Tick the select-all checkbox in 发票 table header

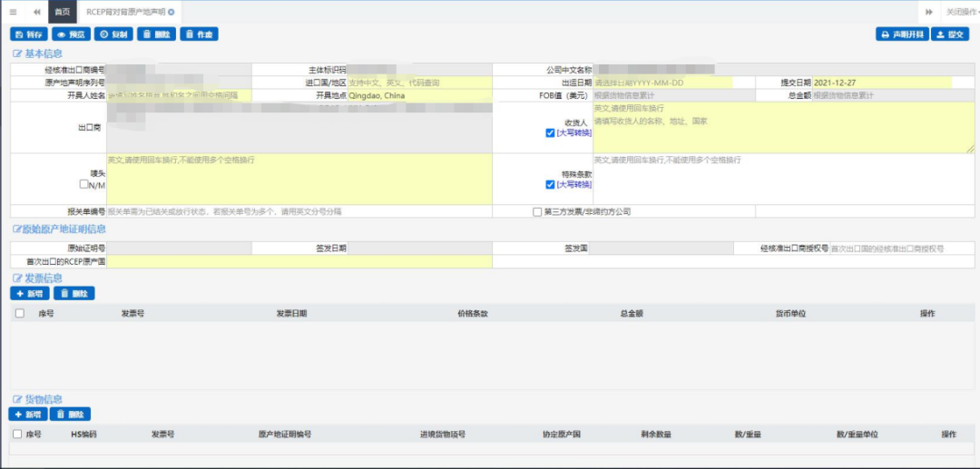pos(20,314)
